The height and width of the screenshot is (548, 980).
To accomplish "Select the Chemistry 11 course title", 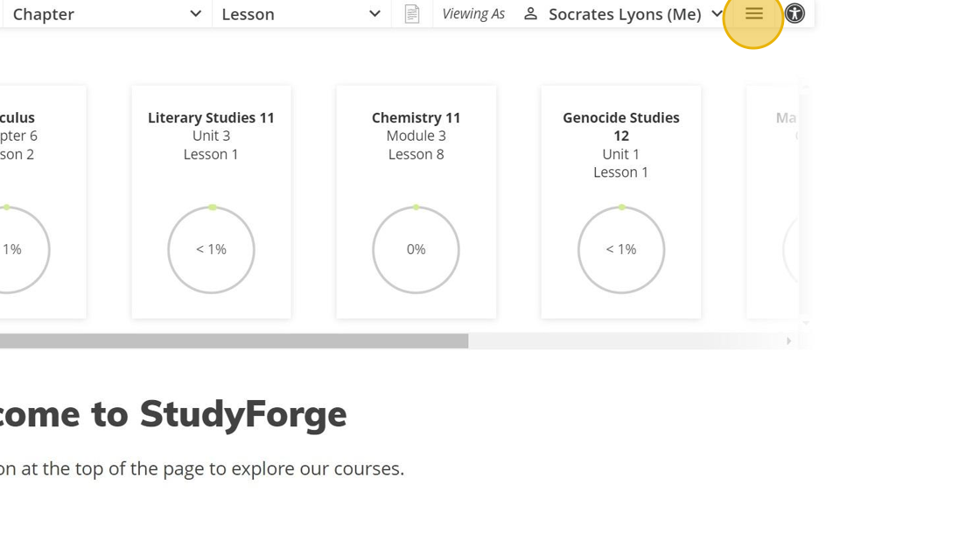I will point(416,117).
